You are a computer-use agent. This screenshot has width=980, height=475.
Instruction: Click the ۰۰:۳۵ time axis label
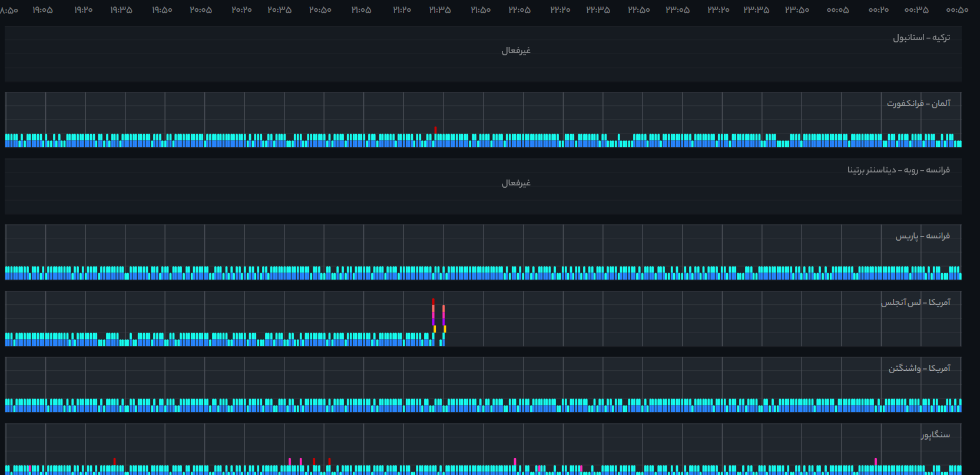tap(916, 10)
